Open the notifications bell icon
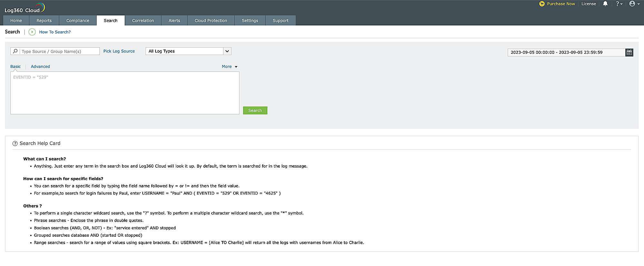This screenshot has height=266, width=644. pyautogui.click(x=605, y=4)
